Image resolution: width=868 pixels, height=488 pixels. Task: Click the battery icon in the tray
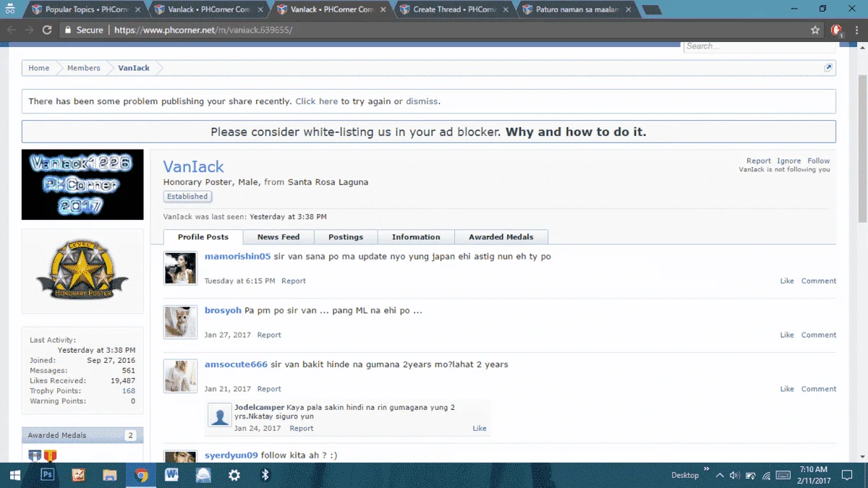[x=751, y=475]
